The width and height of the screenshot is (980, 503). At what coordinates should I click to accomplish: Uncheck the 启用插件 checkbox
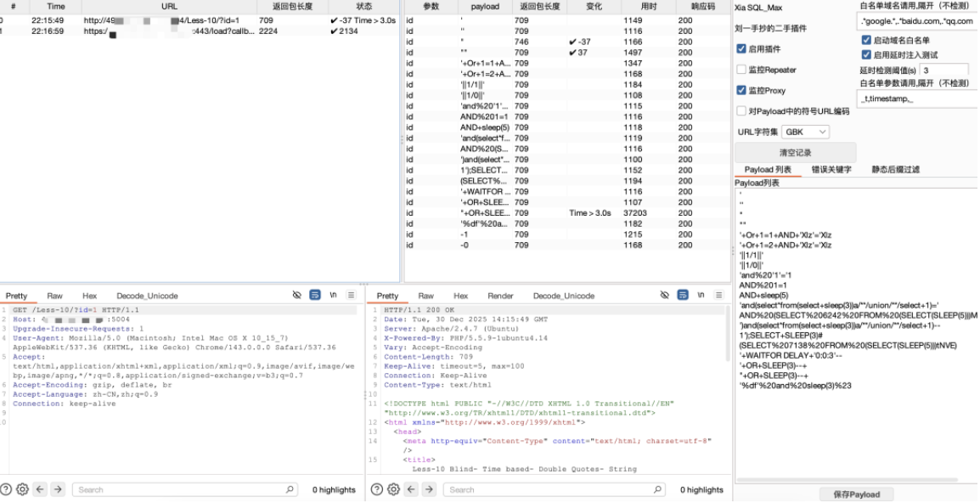tap(741, 49)
